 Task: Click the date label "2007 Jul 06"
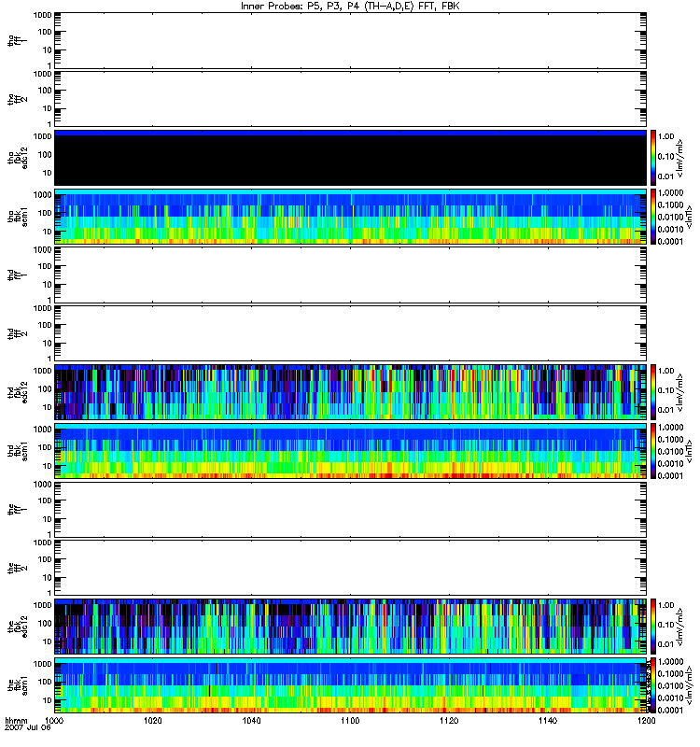28,727
